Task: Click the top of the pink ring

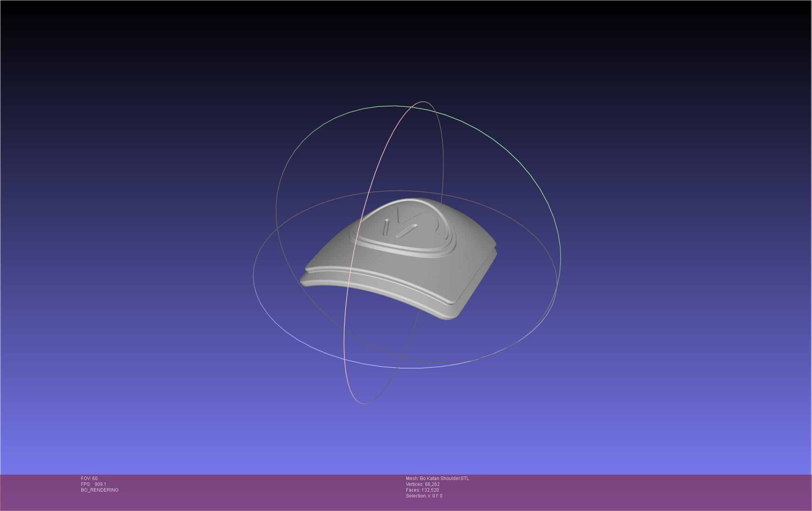Action: [422, 102]
